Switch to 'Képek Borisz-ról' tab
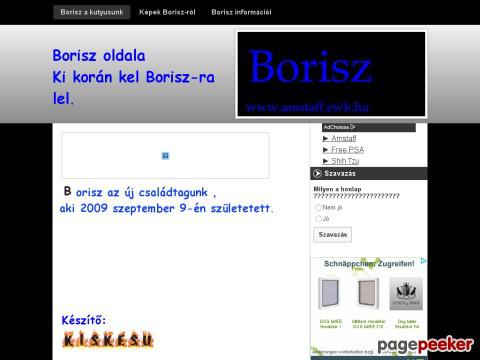 (167, 12)
